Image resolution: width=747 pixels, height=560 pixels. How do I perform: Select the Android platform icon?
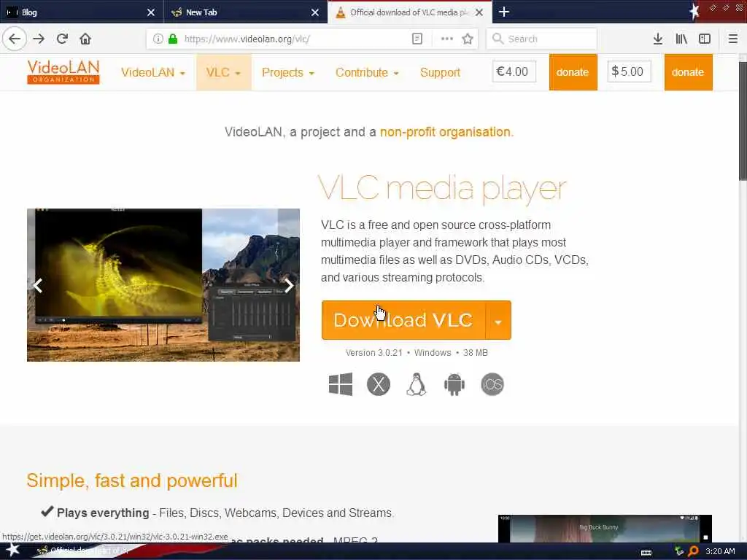(x=454, y=384)
